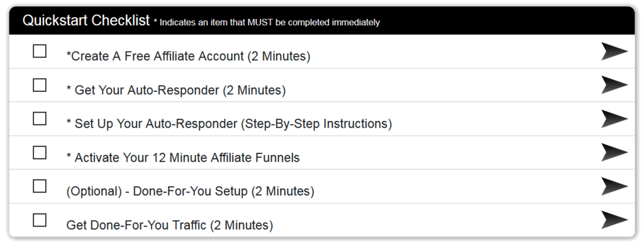Click the Quickstart Checklist header title
Viewport: 644px width, 243px height.
[x=86, y=20]
